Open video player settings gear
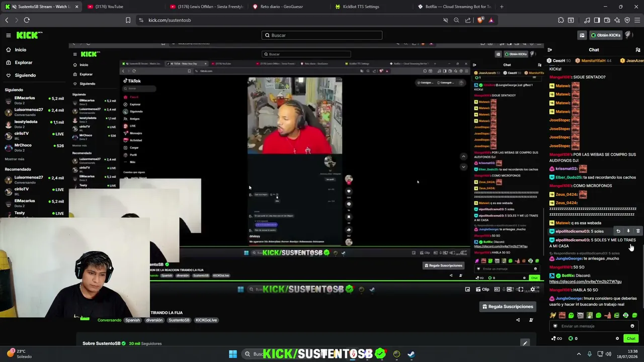644x362 pixels. coord(533,289)
